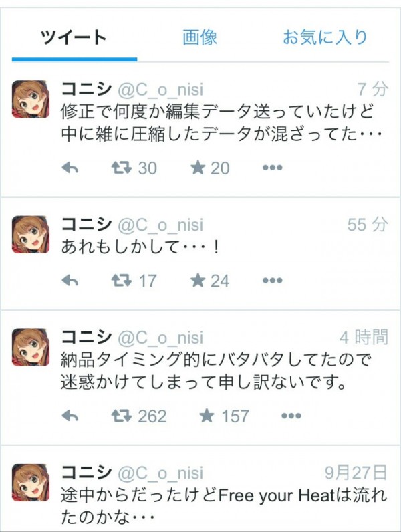Open the お気に入り tab

pyautogui.click(x=325, y=37)
